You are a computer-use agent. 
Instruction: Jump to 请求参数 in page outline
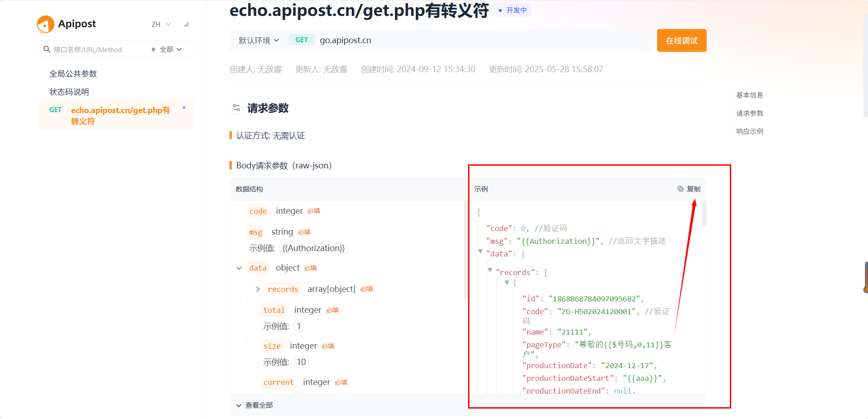click(x=750, y=113)
